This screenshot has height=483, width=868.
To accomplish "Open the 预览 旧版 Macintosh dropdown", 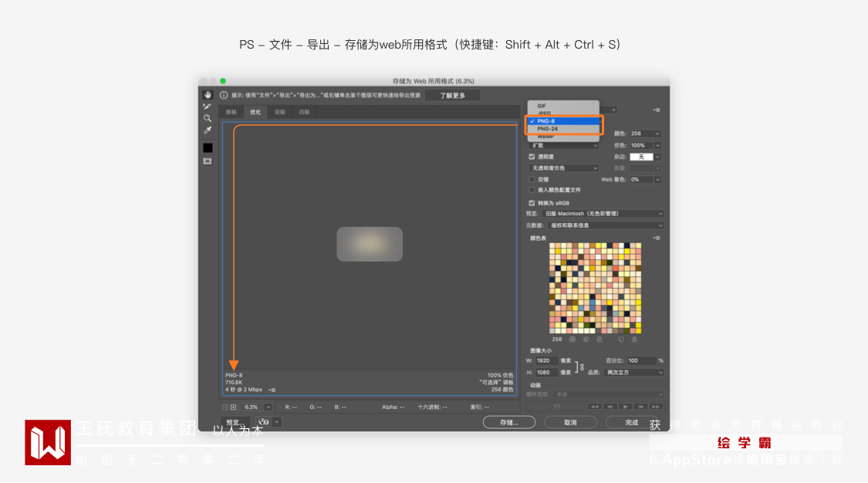I will click(603, 214).
